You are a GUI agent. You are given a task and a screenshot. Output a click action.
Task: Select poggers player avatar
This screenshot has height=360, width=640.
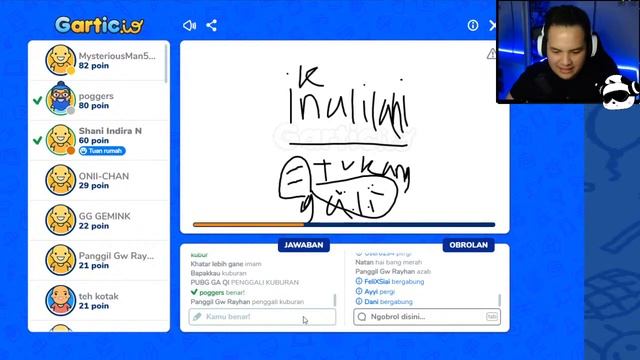pyautogui.click(x=60, y=100)
